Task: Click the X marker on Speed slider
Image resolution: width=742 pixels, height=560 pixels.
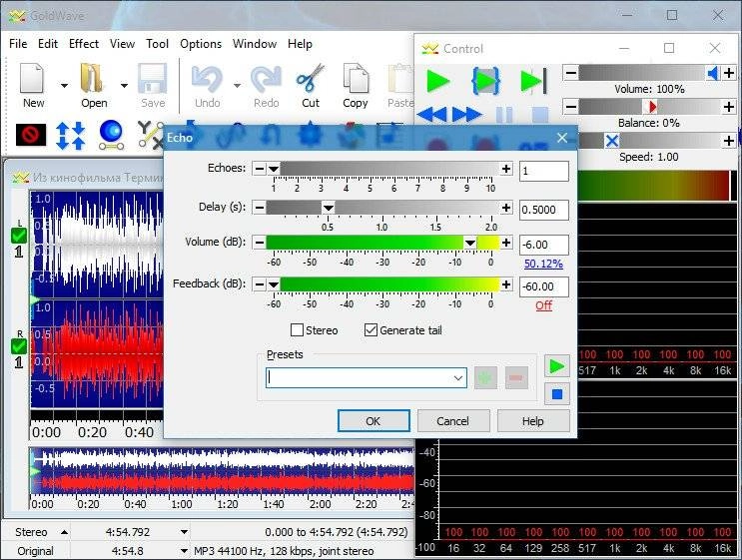Action: tap(612, 140)
